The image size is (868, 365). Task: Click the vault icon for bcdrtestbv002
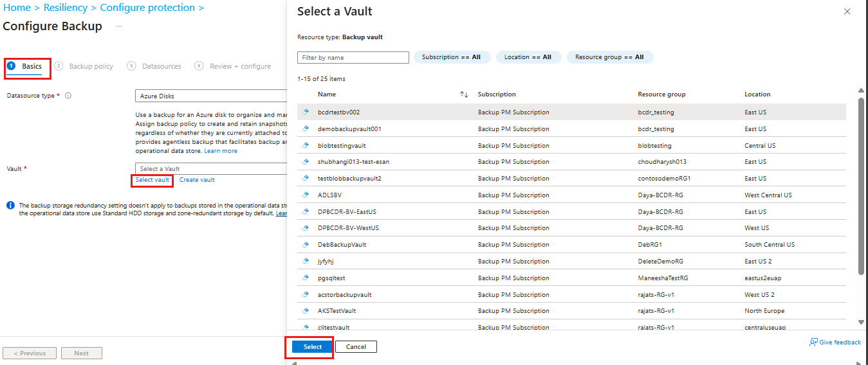point(306,112)
